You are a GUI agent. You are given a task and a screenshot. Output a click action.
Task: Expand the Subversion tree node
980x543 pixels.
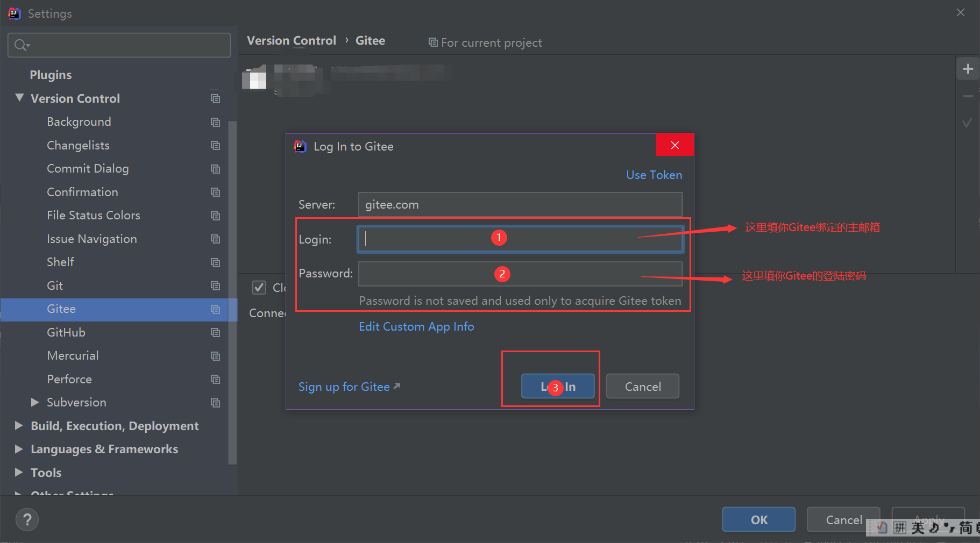[35, 402]
